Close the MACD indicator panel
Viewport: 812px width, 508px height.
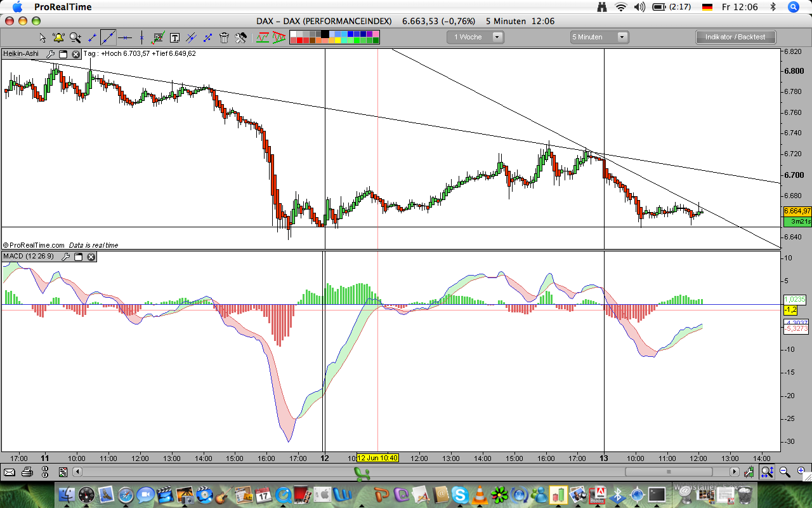pyautogui.click(x=91, y=257)
